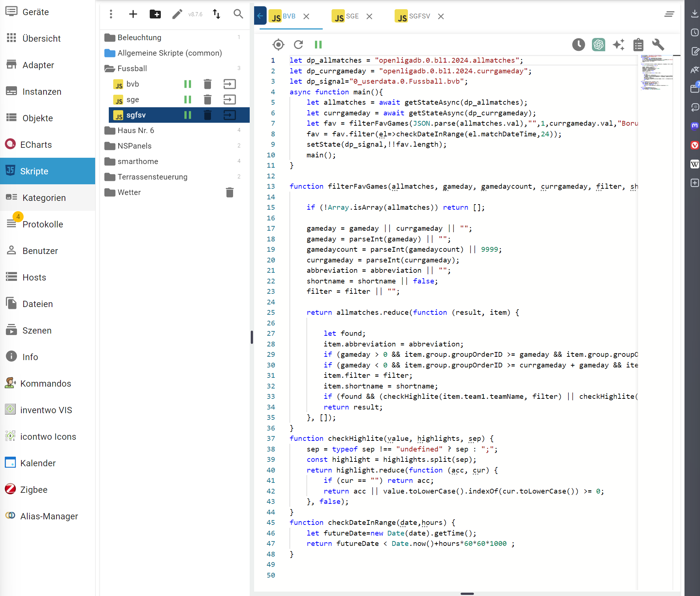Click the locate script target icon
Image resolution: width=700 pixels, height=596 pixels.
coord(278,45)
